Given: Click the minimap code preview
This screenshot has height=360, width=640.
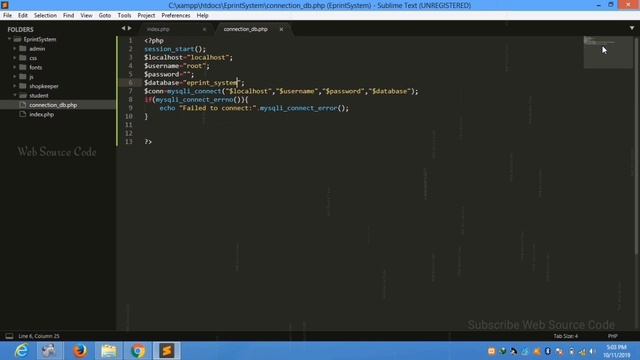Looking at the screenshot, I should (x=607, y=52).
